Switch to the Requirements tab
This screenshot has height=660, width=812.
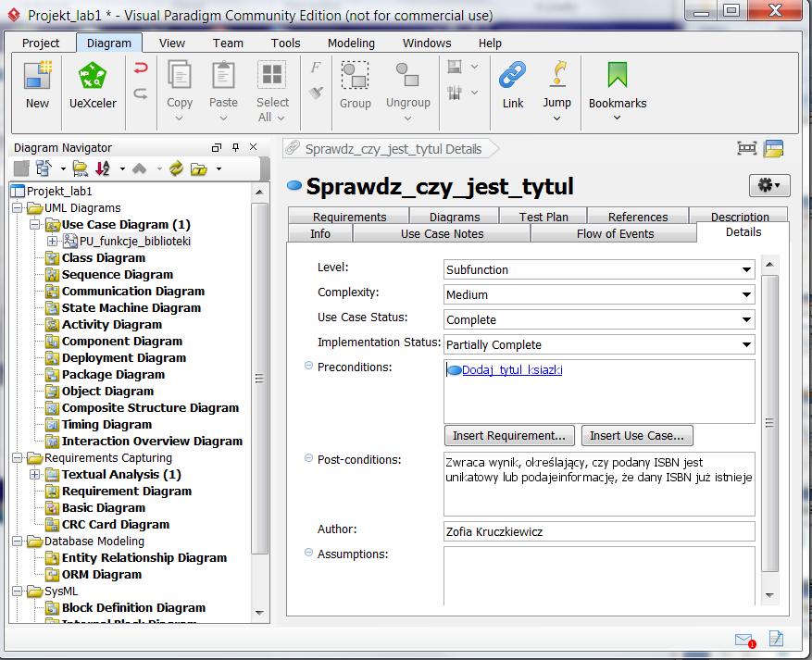[350, 217]
